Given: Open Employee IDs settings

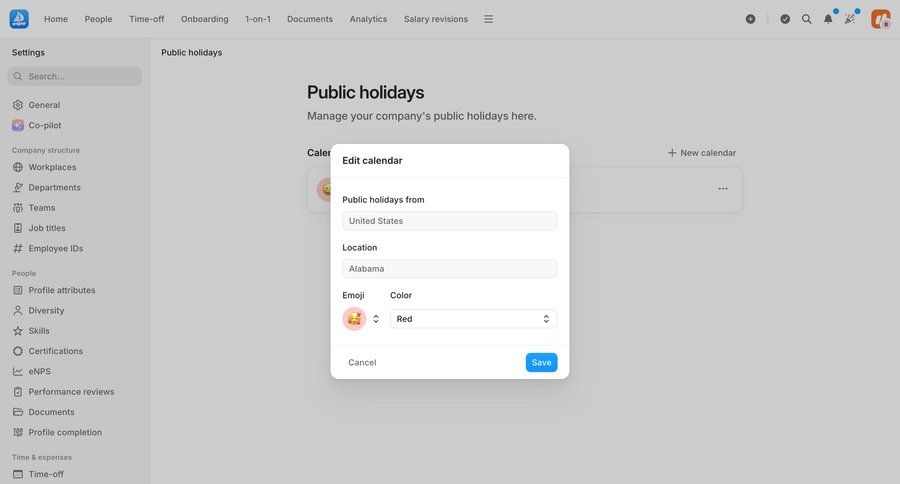Looking at the screenshot, I should click(x=56, y=248).
